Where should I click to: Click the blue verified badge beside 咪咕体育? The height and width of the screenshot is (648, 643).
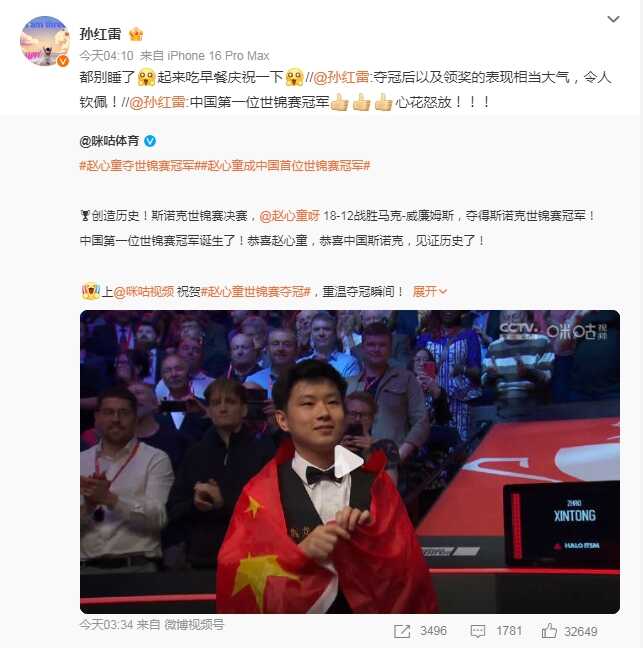click(150, 141)
